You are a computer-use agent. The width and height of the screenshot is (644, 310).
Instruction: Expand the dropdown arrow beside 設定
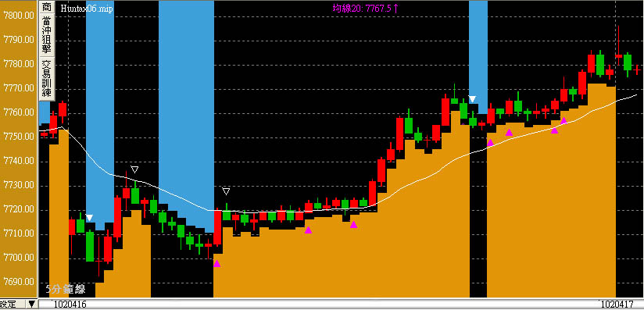pyautogui.click(x=31, y=305)
